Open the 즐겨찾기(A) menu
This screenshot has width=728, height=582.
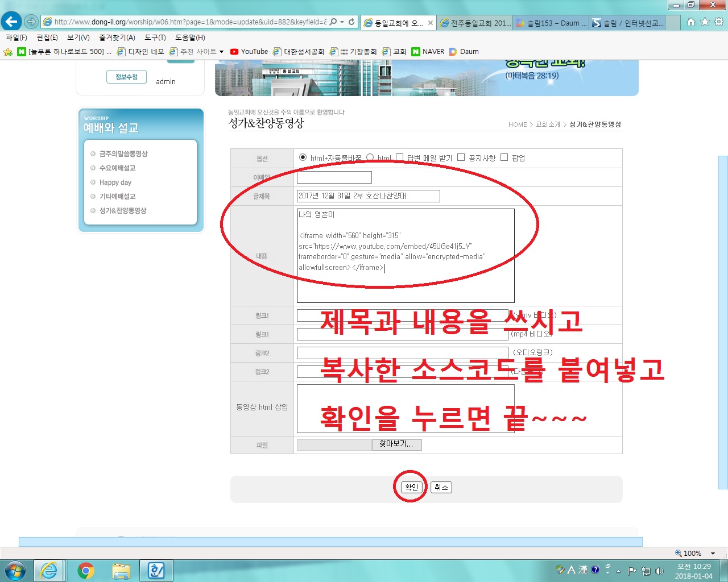click(117, 38)
